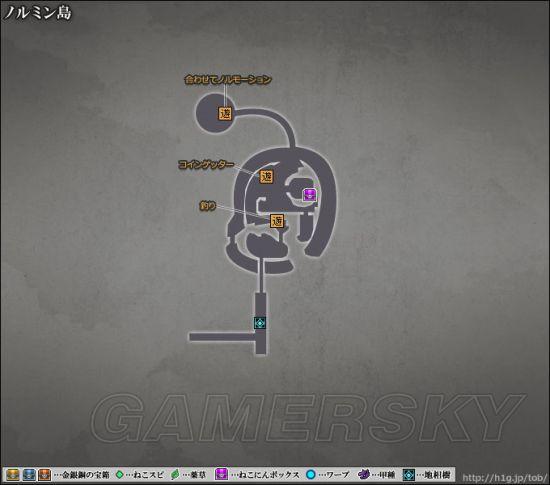Click the silver treasure chest legend icon

pyautogui.click(x=29, y=475)
